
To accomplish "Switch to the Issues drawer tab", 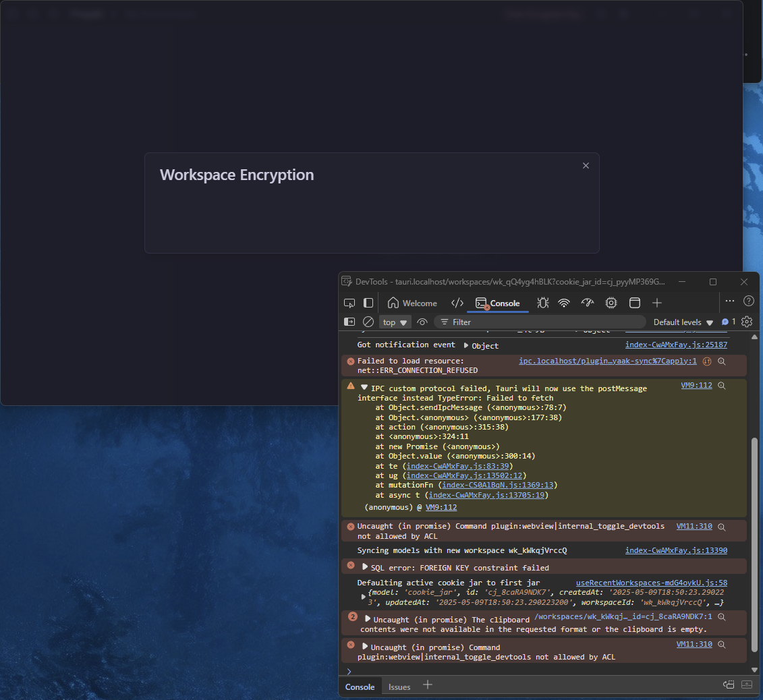I will pyautogui.click(x=399, y=687).
